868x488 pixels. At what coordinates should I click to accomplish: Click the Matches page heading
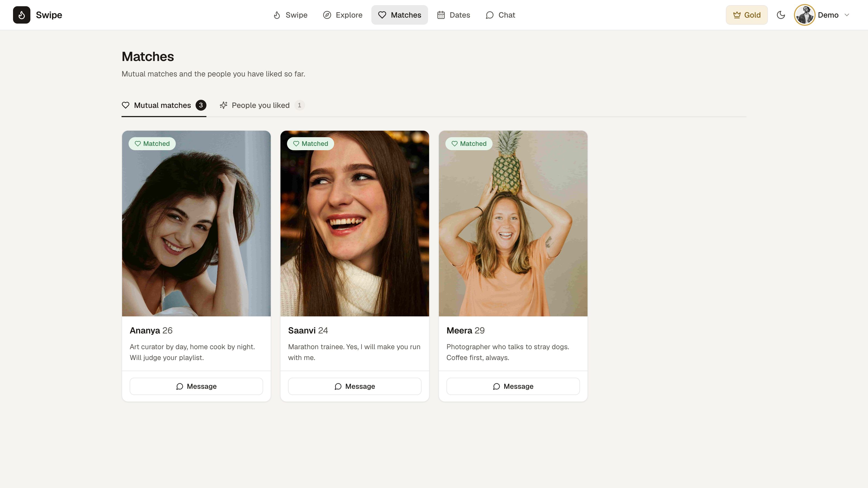[148, 57]
